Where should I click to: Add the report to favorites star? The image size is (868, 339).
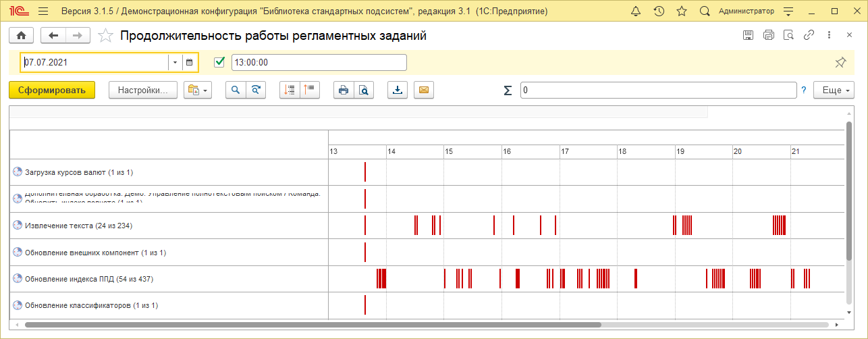click(x=105, y=36)
